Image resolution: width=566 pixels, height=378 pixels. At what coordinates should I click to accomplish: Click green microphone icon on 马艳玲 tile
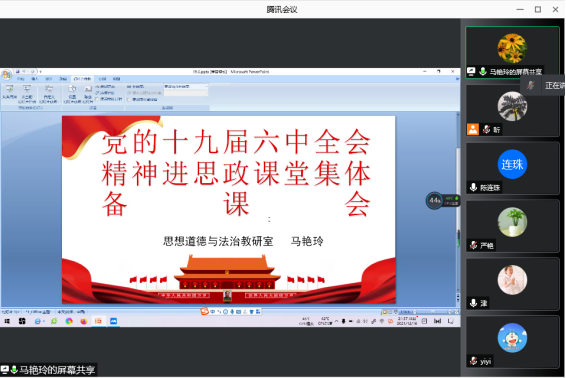[x=483, y=71]
